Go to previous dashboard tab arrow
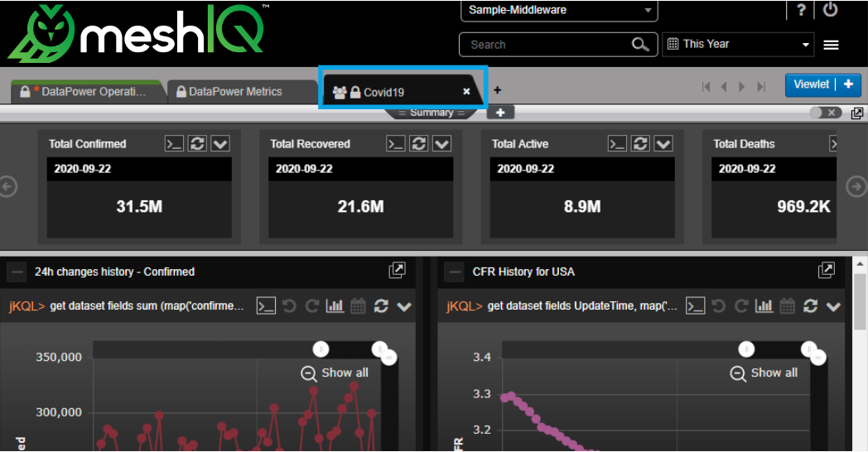Screen dimensions: 868x452 click(x=724, y=87)
